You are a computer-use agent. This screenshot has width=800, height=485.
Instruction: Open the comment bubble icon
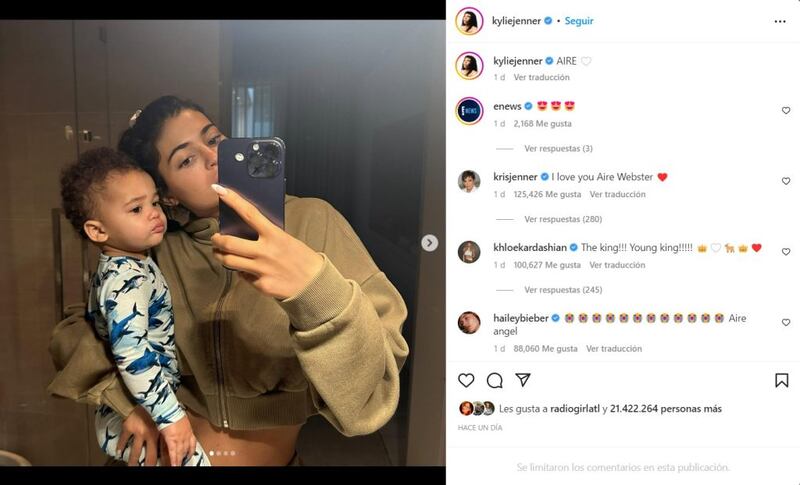(x=494, y=380)
